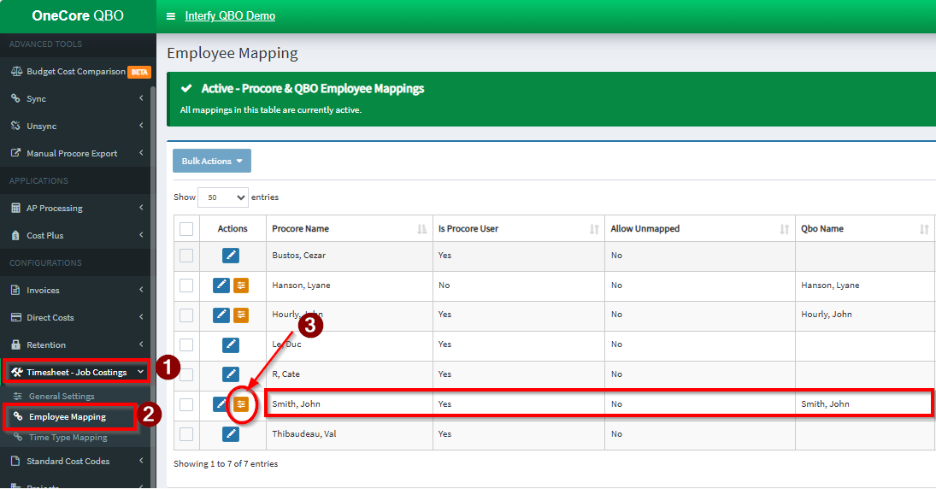The height and width of the screenshot is (489, 936).
Task: Open settings for Hanson, Lyane row
Action: click(x=241, y=285)
